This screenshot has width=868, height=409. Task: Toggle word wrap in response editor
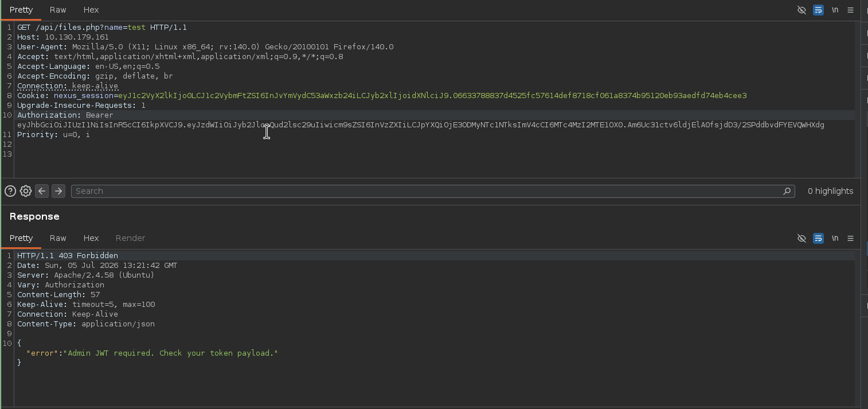coord(819,238)
